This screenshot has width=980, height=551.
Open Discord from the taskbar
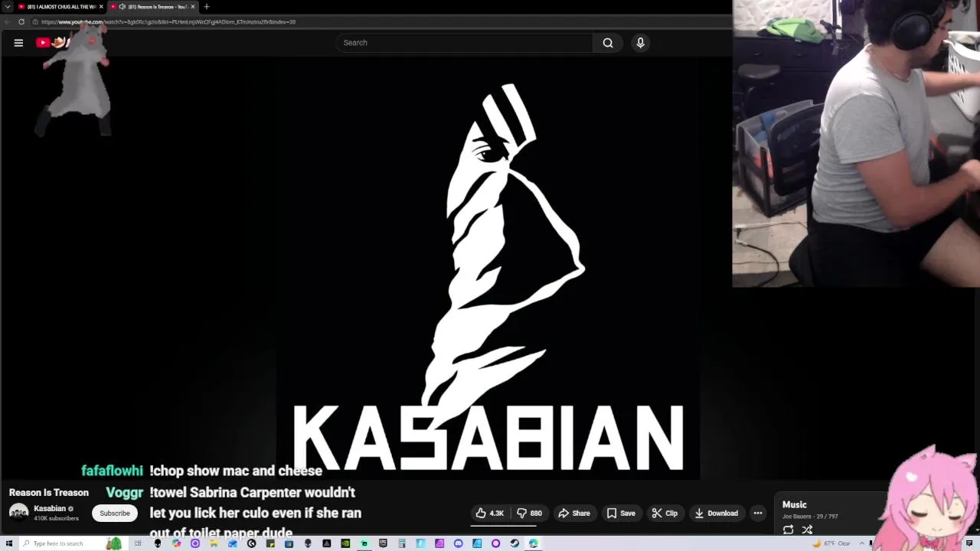458,543
